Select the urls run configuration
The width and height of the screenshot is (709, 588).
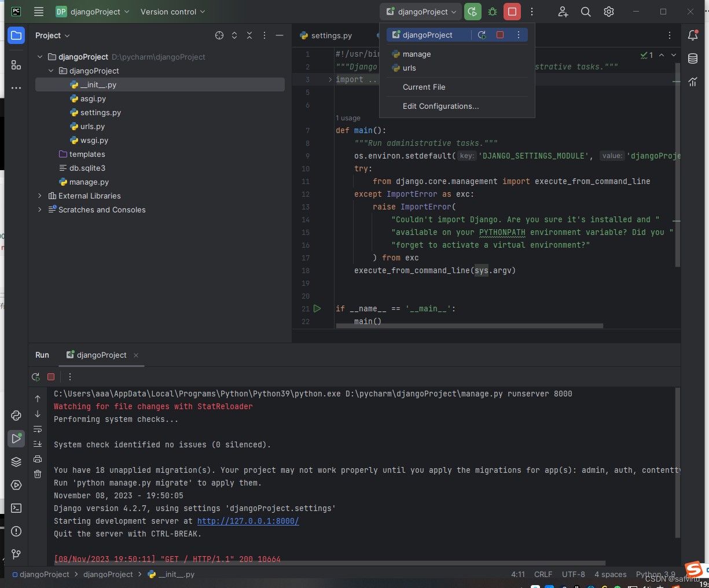pyautogui.click(x=457, y=68)
